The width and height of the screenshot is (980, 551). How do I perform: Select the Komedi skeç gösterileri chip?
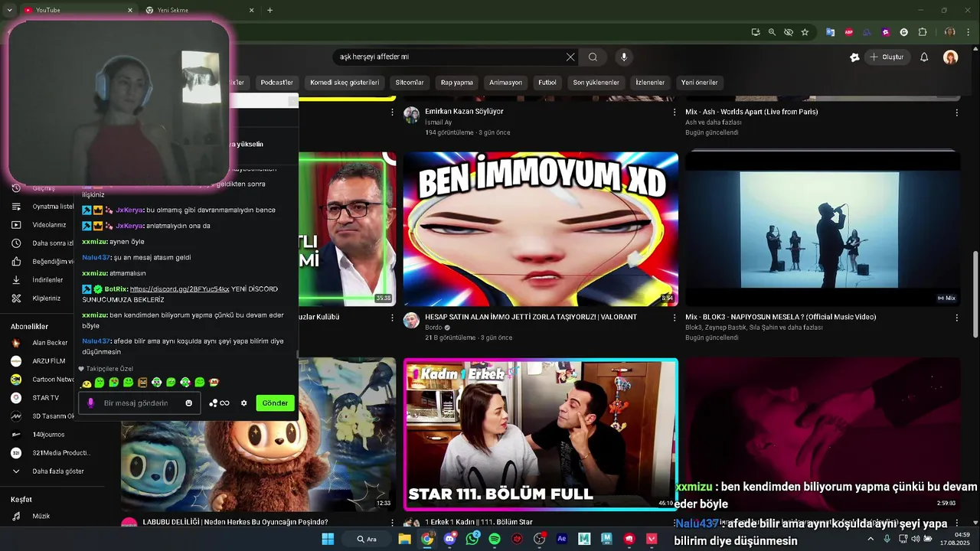(x=345, y=83)
